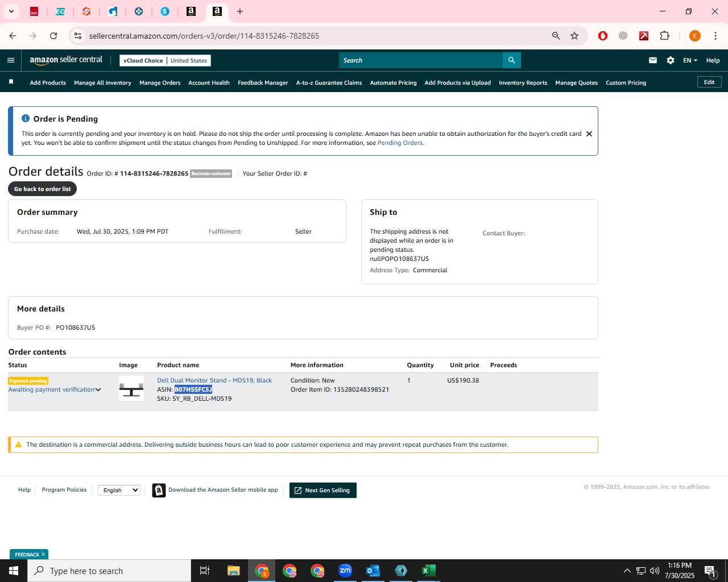
Task: Open Manage All Inventory
Action: pos(102,83)
